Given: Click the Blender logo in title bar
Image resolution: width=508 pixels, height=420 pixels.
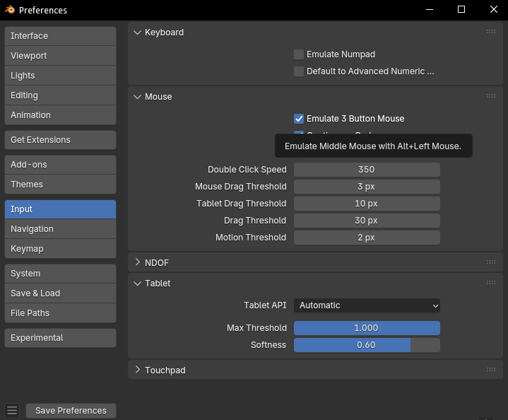Looking at the screenshot, I should point(10,10).
